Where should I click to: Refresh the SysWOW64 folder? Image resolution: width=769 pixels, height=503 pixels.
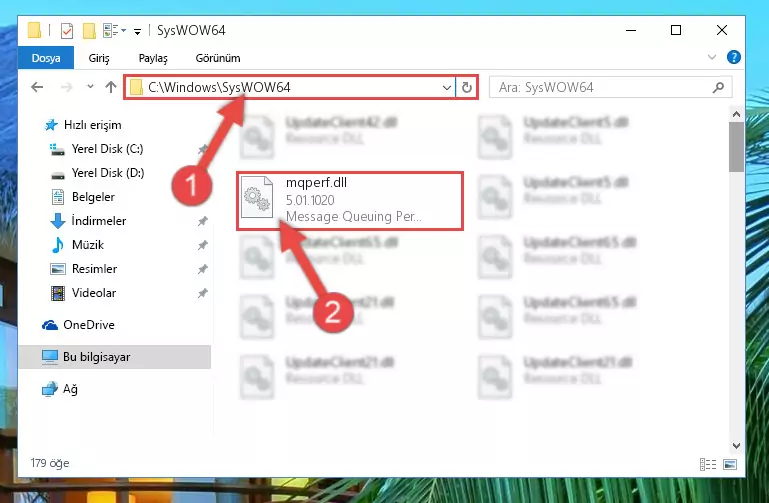[466, 87]
